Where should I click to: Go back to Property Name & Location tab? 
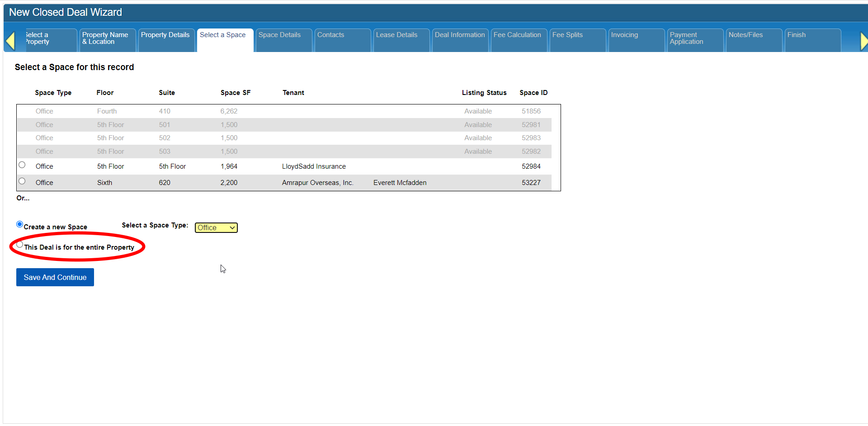(105, 38)
